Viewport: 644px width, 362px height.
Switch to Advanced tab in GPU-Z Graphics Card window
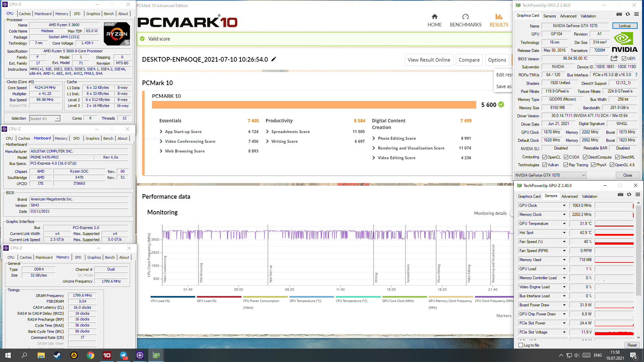click(x=568, y=16)
